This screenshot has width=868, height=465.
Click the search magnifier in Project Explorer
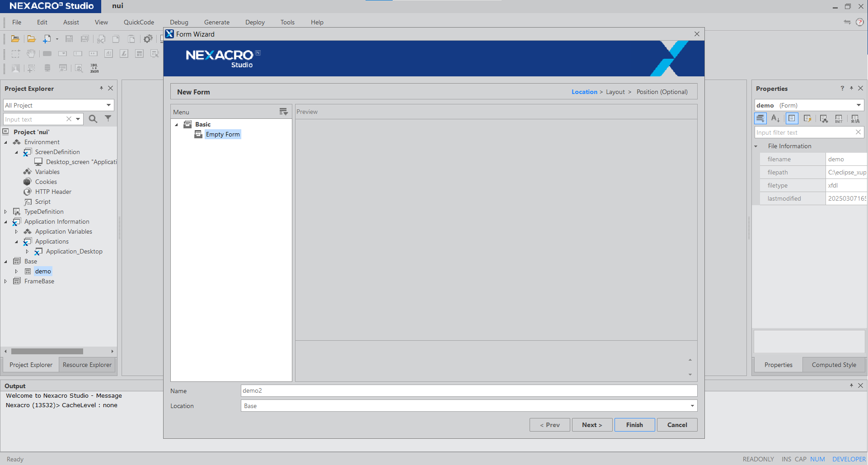[x=93, y=119]
